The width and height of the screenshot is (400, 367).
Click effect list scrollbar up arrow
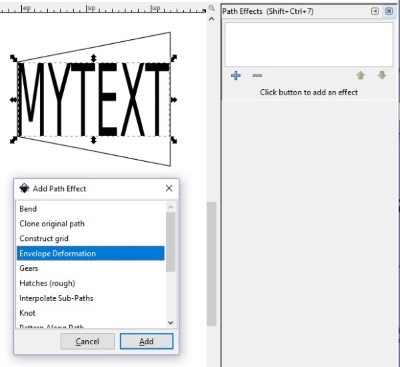tap(171, 207)
